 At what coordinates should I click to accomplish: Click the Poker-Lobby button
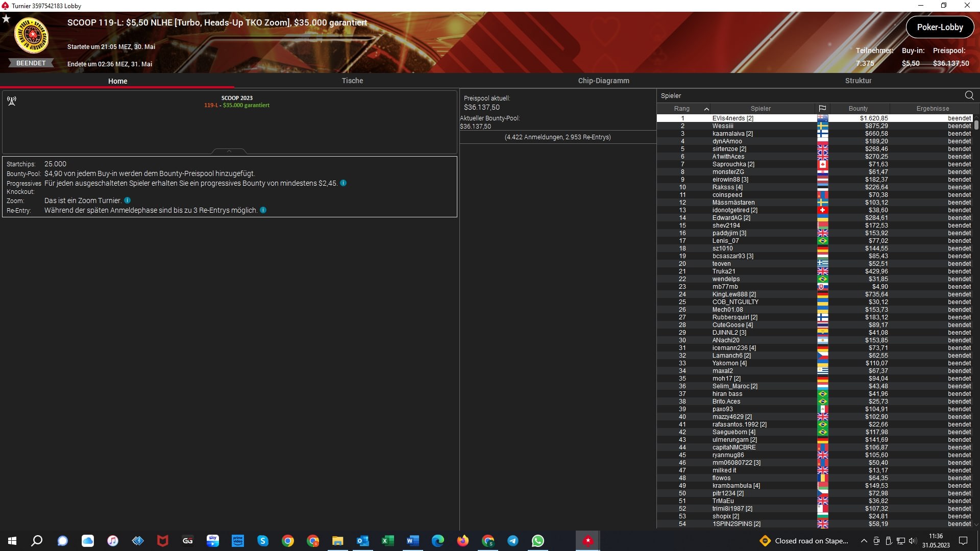940,27
